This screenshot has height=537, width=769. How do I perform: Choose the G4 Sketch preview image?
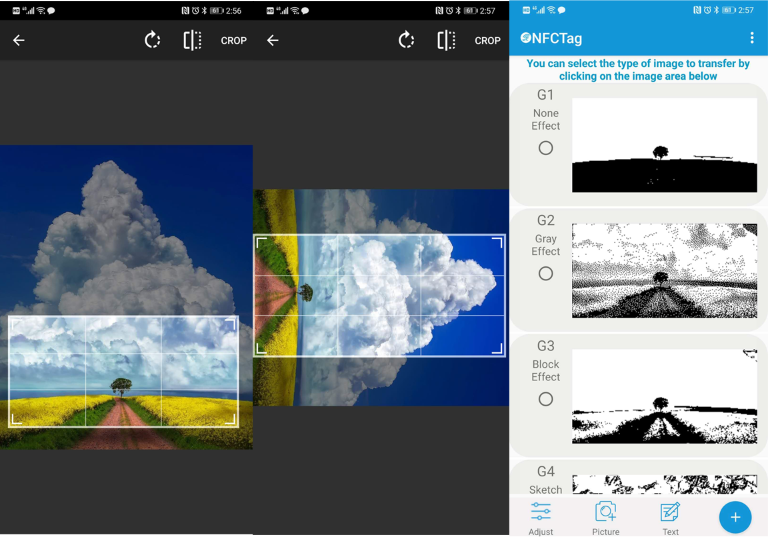point(665,484)
